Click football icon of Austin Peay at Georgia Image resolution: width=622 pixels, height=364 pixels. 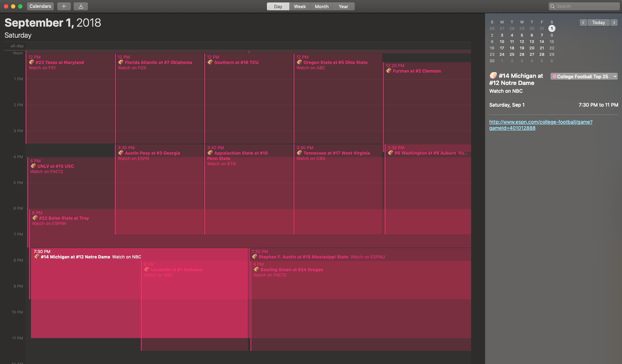pos(121,153)
